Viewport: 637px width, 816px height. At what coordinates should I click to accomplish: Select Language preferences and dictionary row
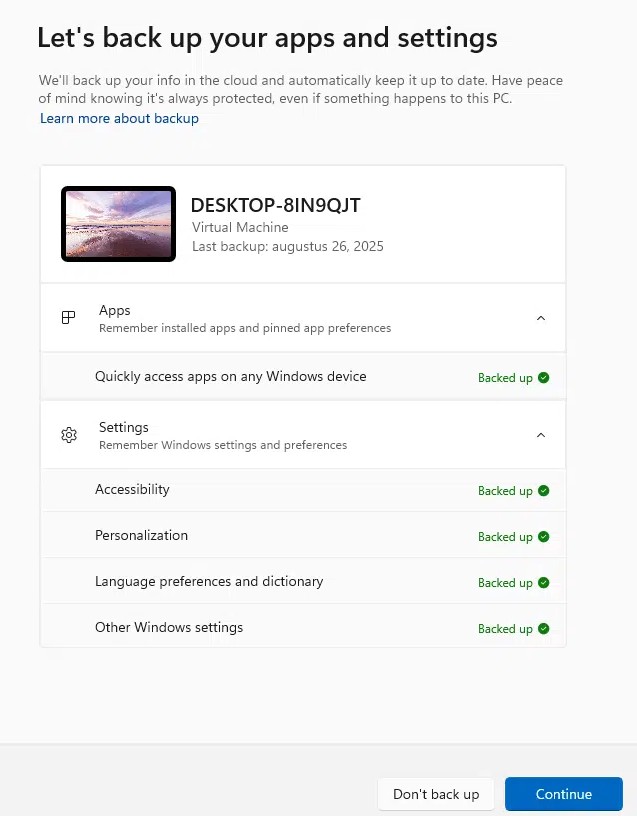point(209,581)
